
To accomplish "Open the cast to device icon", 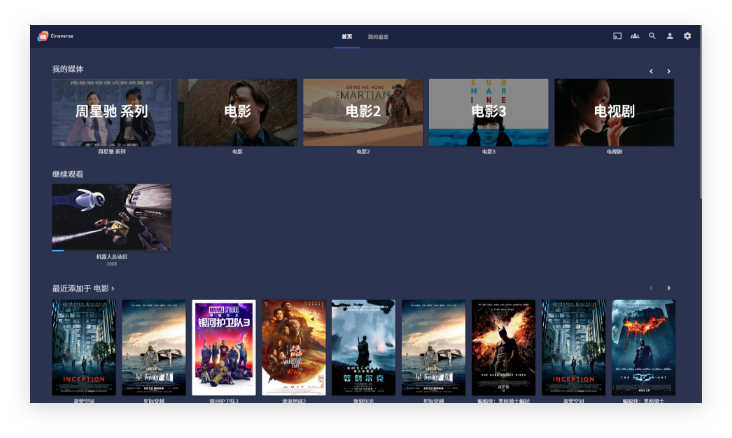I will [617, 36].
